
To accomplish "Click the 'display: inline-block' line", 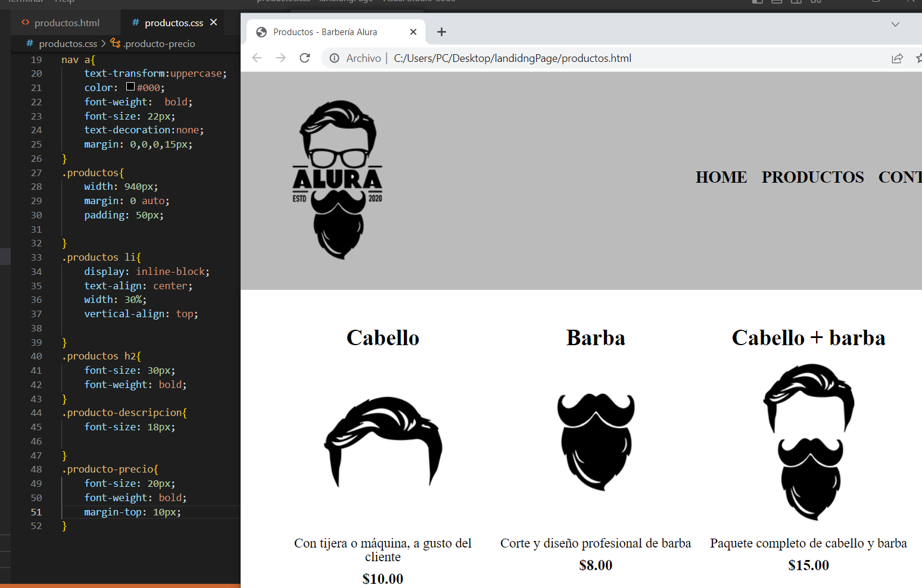I will click(x=147, y=271).
